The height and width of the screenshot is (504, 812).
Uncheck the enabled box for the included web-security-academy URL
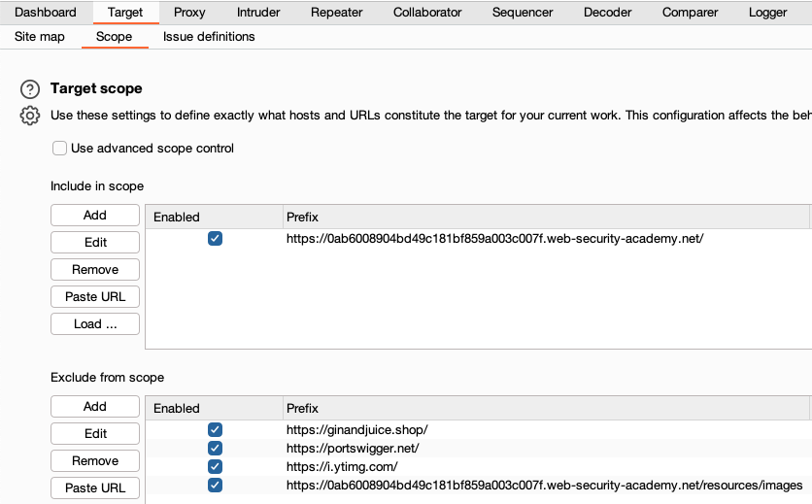click(216, 238)
